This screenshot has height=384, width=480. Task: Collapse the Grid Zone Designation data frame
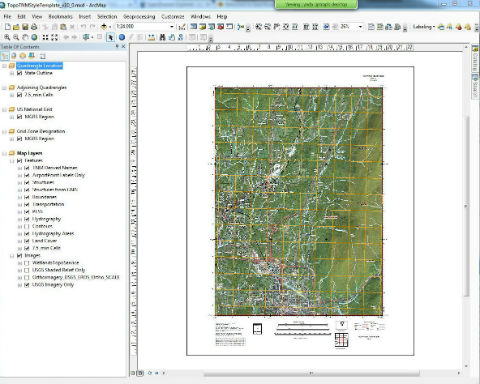pos(4,131)
